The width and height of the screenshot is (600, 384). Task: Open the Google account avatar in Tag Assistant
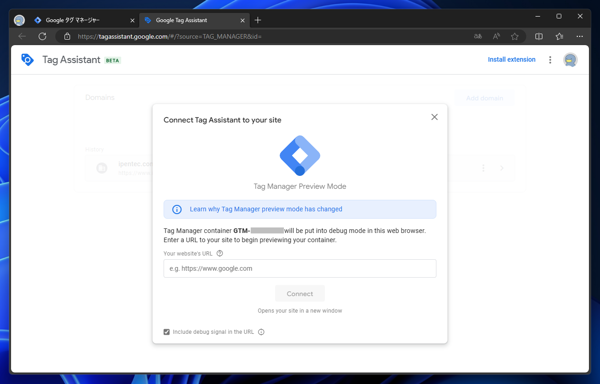[x=570, y=60]
